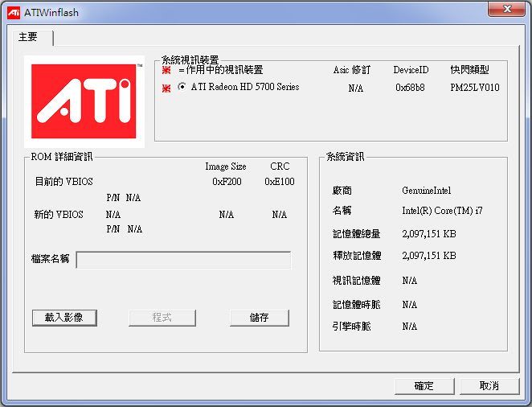Viewport: 532px width, 407px height.
Task: Close the ATIWinflash window
Action: [x=506, y=9]
